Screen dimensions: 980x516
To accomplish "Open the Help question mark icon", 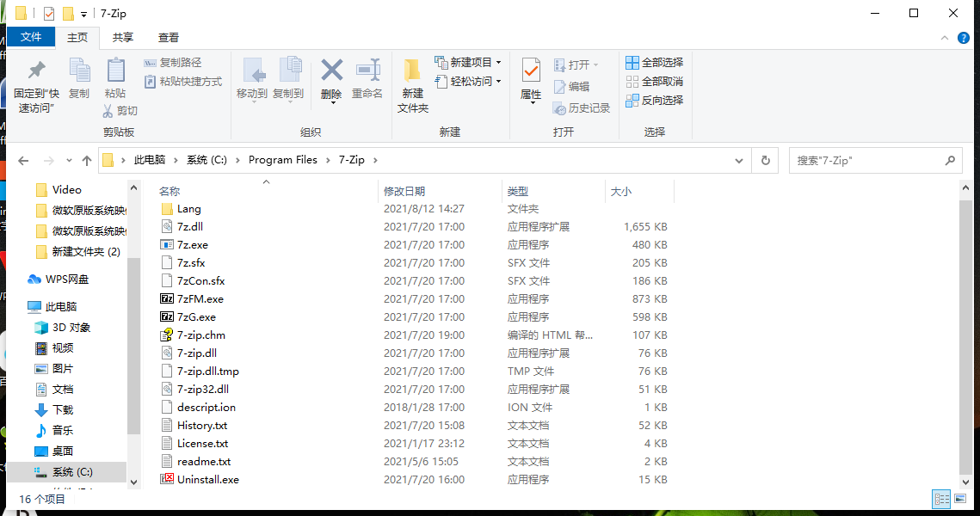I will point(963,38).
